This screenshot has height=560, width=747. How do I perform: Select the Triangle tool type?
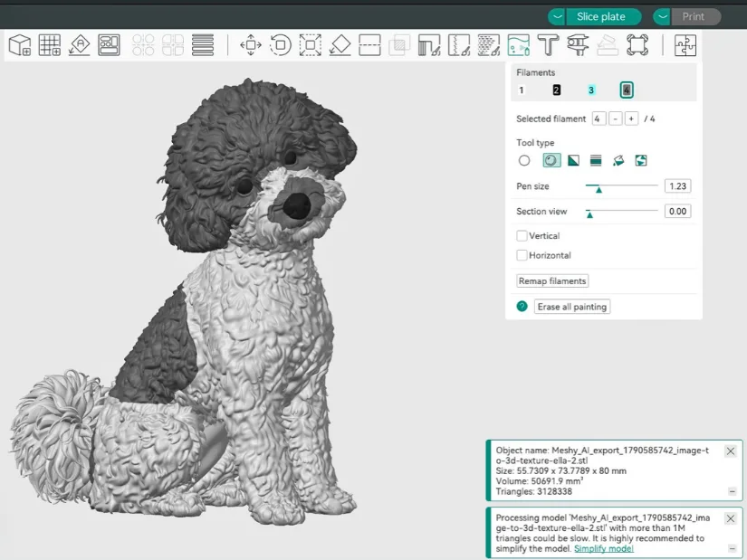(573, 160)
